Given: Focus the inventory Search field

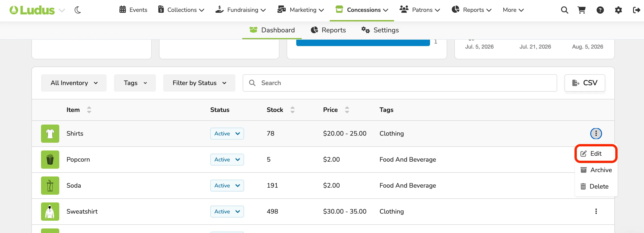Looking at the screenshot, I should pyautogui.click(x=400, y=83).
